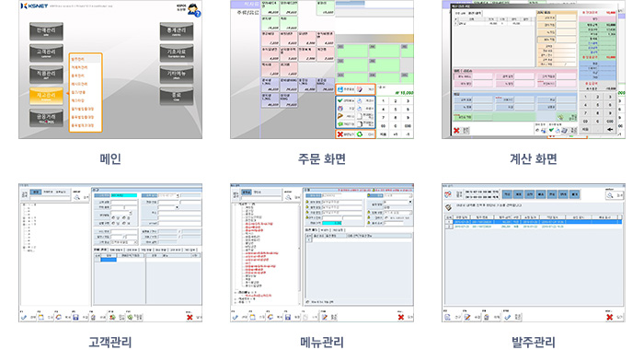Image resolution: width=644 pixels, height=350 pixels.
Task: Click floppy save icon in 메뉴관리 toolbar
Action: tap(288, 317)
